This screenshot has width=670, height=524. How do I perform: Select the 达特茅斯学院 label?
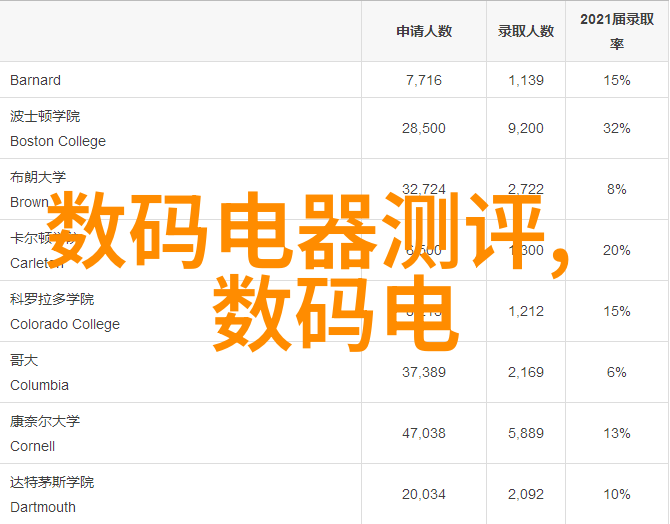coord(52,482)
